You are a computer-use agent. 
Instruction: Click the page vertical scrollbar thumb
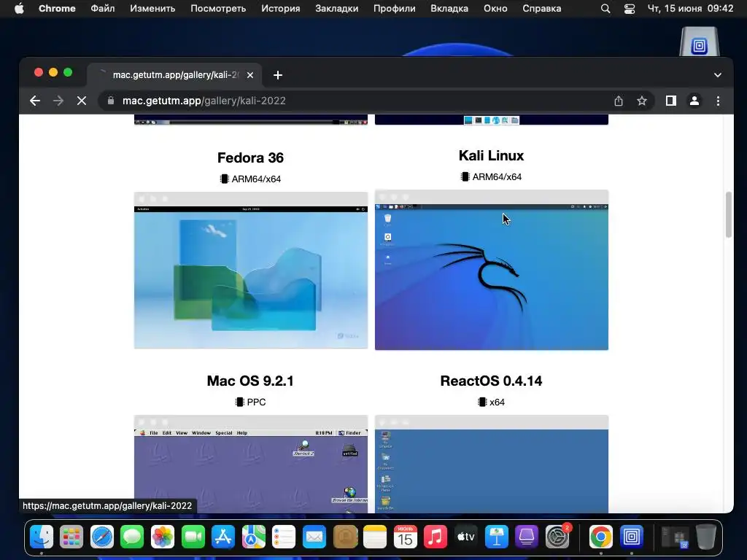pos(729,214)
